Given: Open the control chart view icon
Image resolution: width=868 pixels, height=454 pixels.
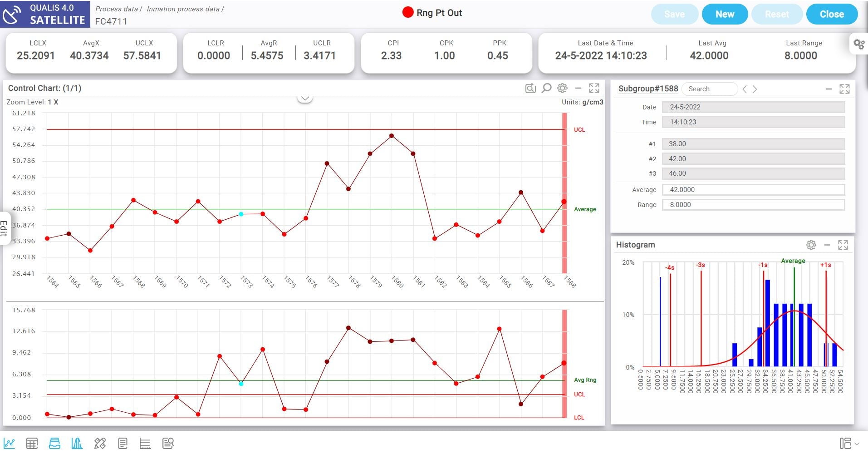Looking at the screenshot, I should tap(9, 443).
